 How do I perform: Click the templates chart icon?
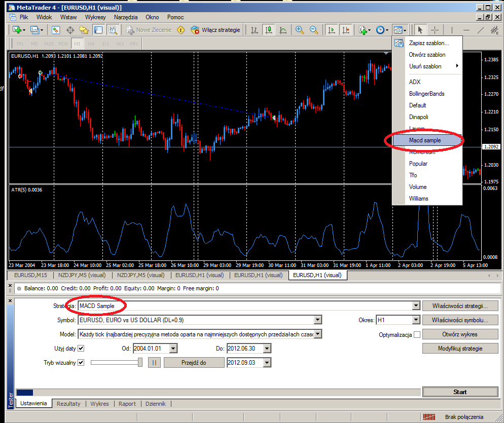click(x=398, y=30)
